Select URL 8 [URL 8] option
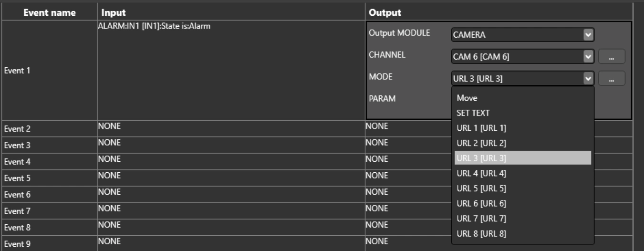This screenshot has height=251, width=644. [481, 234]
